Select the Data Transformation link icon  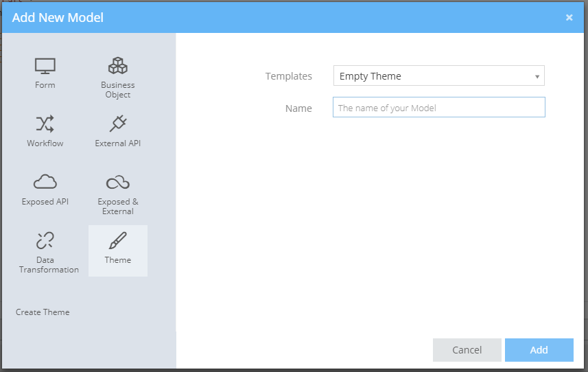[x=45, y=240]
